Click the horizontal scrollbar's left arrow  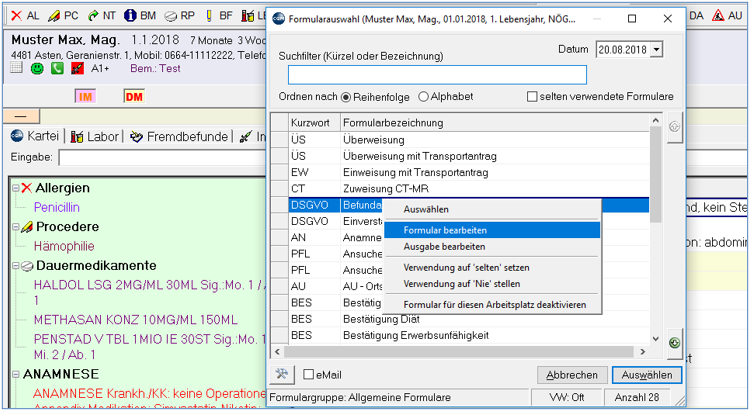click(x=278, y=352)
